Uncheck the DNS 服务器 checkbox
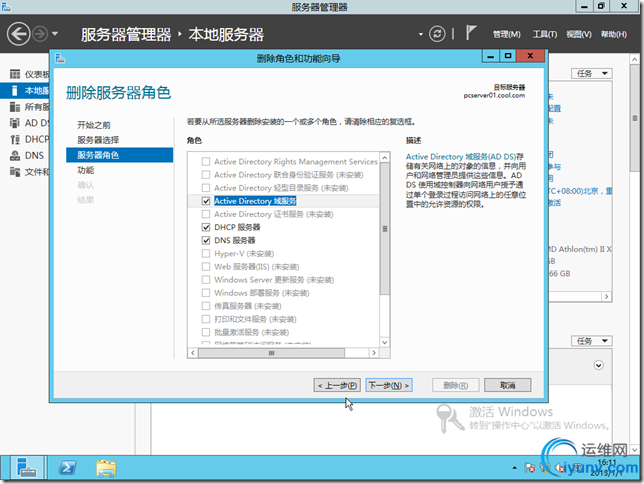644x484 pixels. point(206,240)
